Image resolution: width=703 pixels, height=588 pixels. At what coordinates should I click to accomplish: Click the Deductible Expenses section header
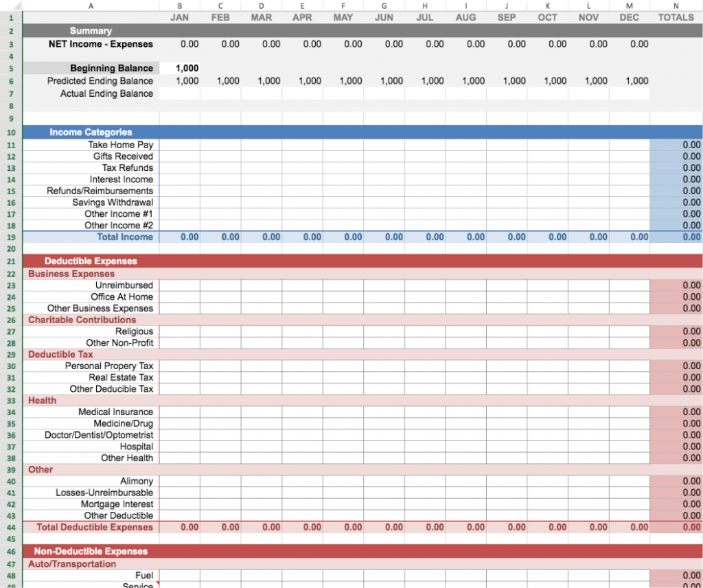89,261
